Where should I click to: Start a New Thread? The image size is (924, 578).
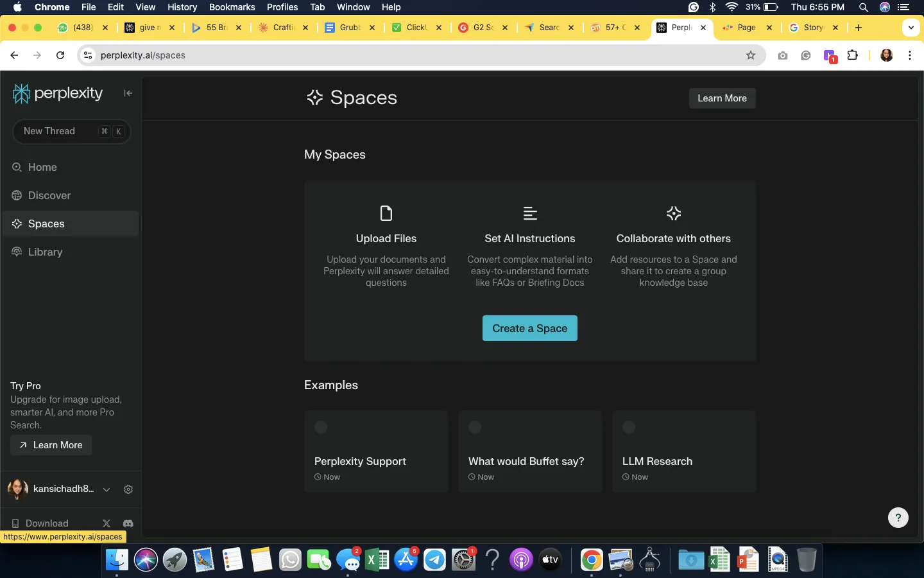click(x=71, y=131)
